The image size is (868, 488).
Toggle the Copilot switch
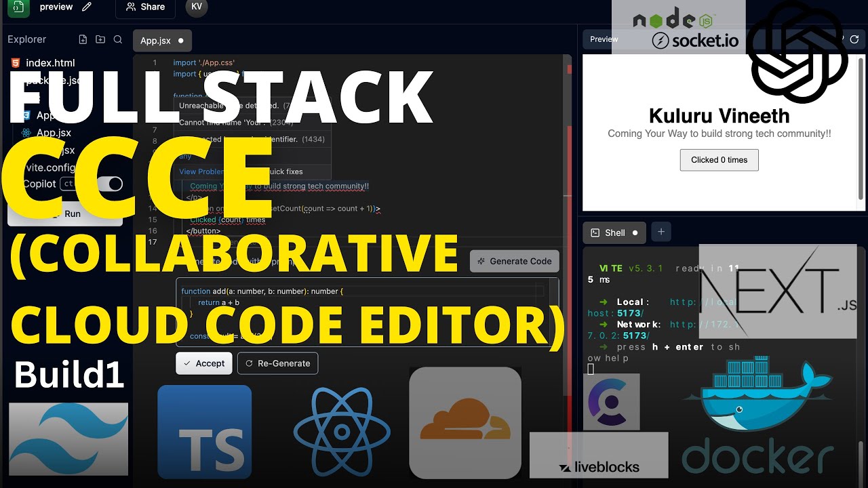pyautogui.click(x=109, y=184)
